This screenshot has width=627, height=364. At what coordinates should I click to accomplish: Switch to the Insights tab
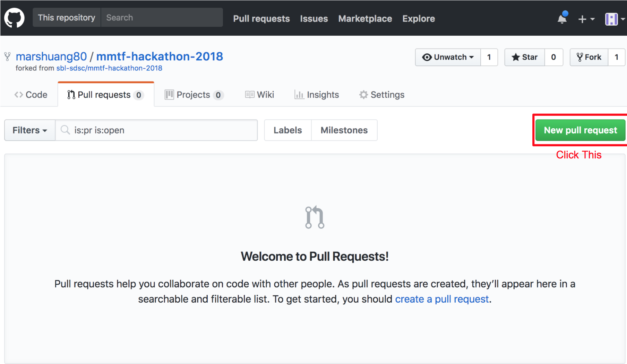[x=316, y=95]
